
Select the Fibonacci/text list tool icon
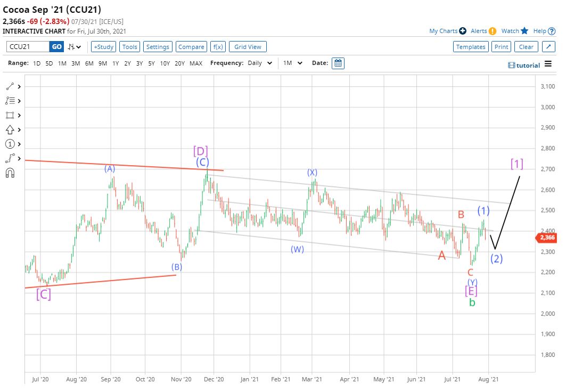(10, 101)
